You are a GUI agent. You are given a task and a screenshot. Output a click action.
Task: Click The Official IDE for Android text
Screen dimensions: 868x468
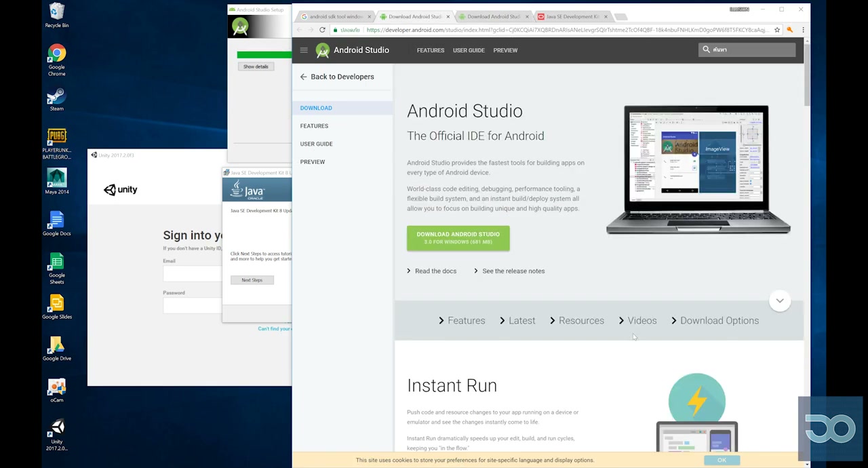point(475,136)
